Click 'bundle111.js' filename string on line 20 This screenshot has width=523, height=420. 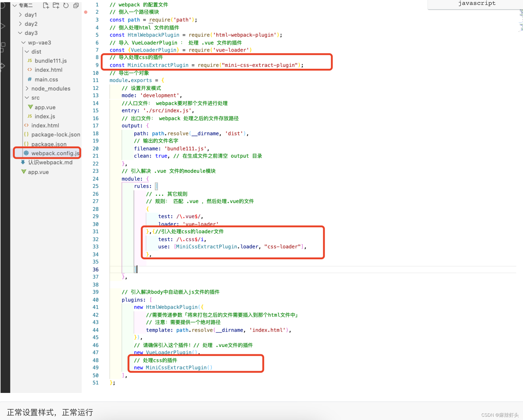[x=185, y=148]
